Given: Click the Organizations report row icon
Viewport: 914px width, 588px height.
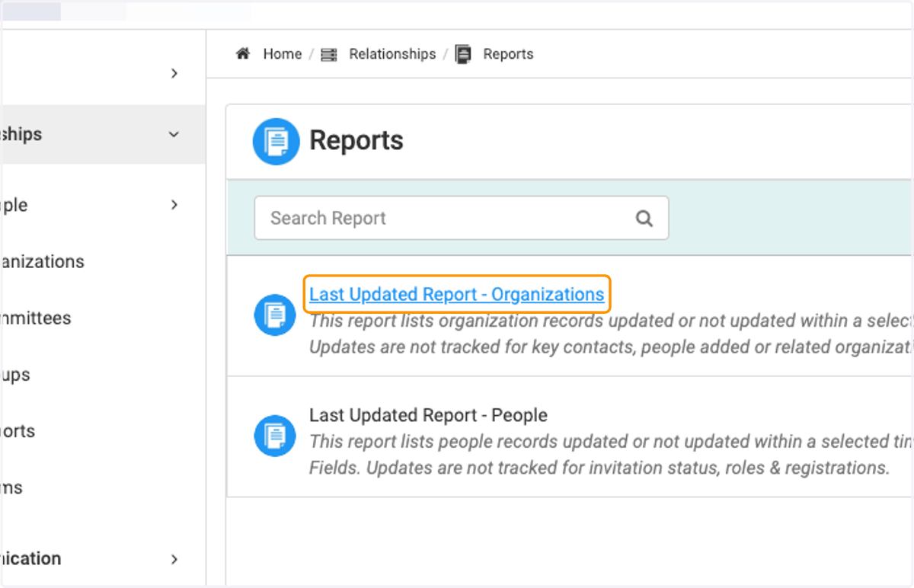Looking at the screenshot, I should click(x=274, y=315).
